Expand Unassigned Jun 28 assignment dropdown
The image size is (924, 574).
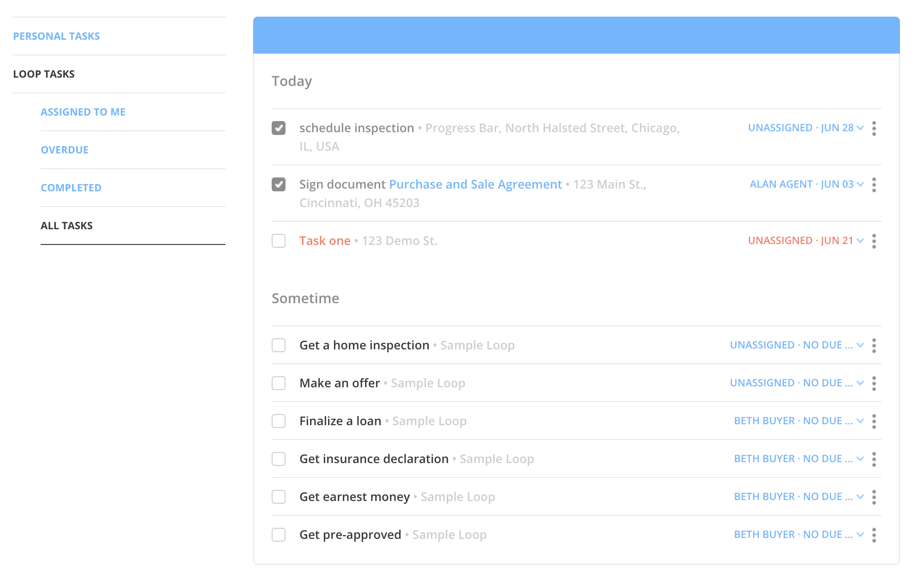pos(805,128)
